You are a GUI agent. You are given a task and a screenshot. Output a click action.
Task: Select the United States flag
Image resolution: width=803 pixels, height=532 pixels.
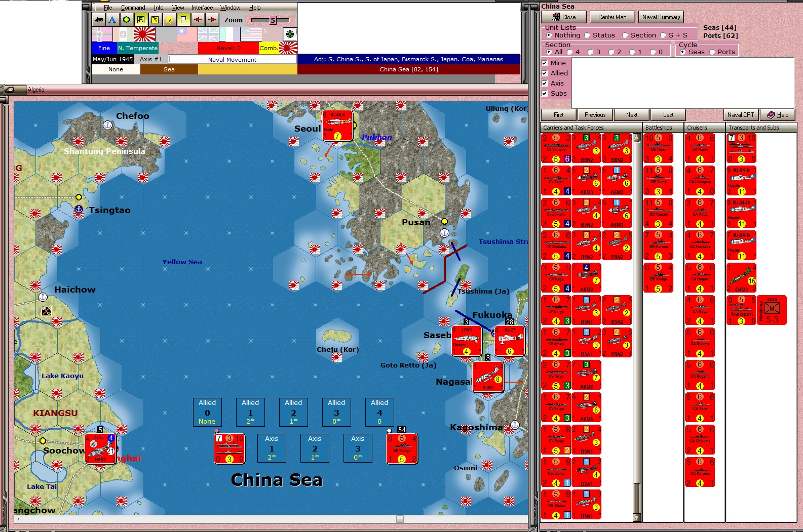coord(251,34)
